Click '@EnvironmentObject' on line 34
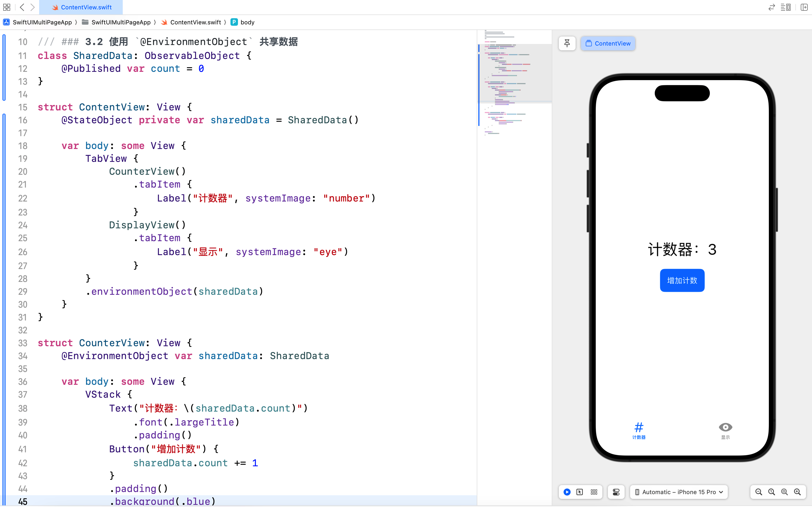Viewport: 812px width, 507px height. 115,356
